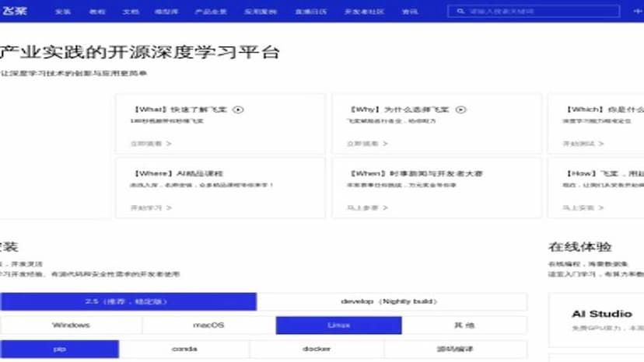
Task: Open the AI Studio card
Action: pyautogui.click(x=597, y=320)
